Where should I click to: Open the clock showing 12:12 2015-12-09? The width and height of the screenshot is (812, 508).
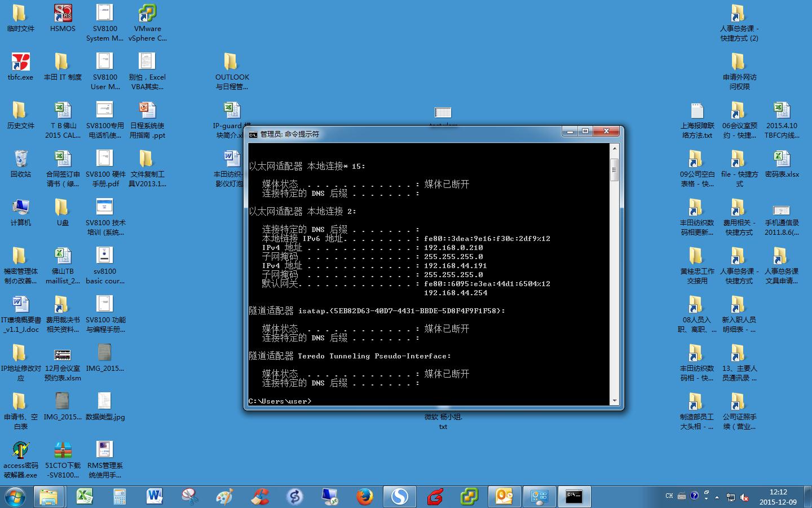coord(778,497)
